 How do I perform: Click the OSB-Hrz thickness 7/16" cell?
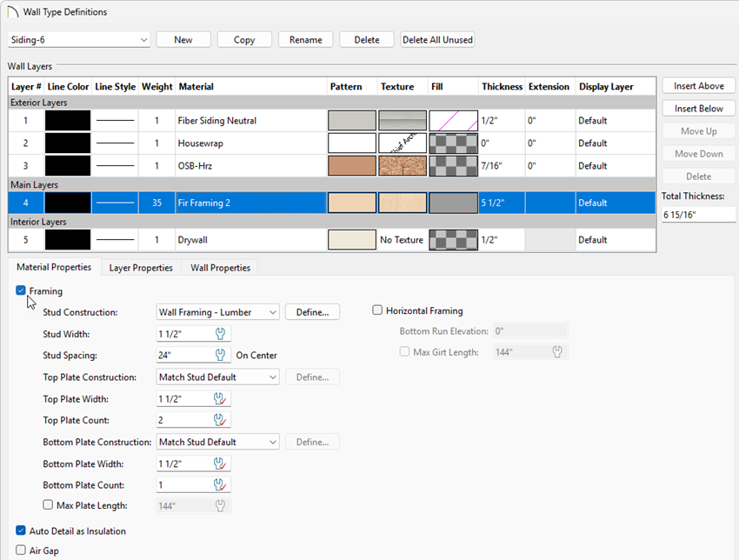[x=502, y=166]
